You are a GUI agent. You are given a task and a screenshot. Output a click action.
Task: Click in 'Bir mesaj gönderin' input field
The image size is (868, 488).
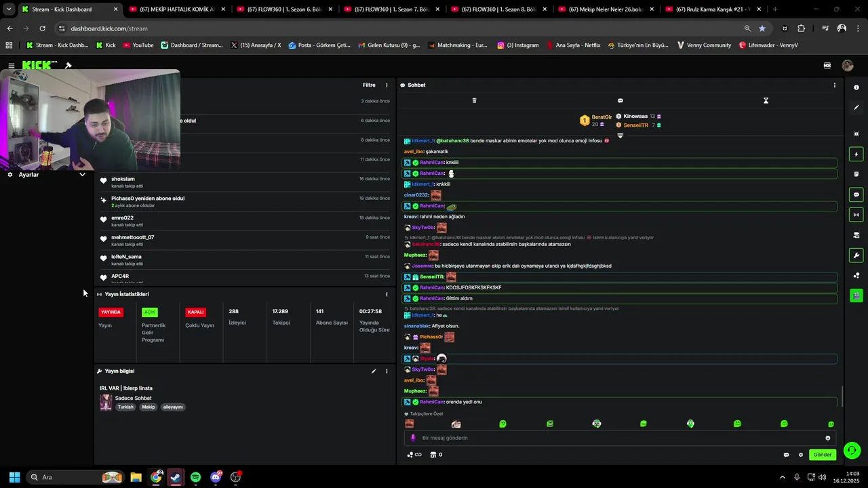[620, 438]
